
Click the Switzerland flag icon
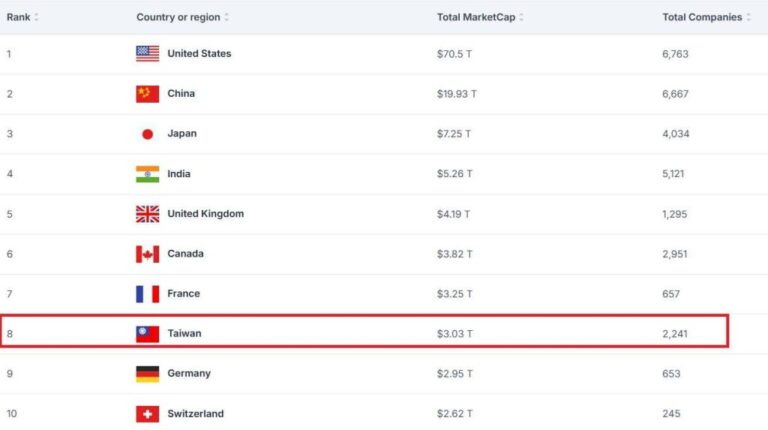point(147,414)
